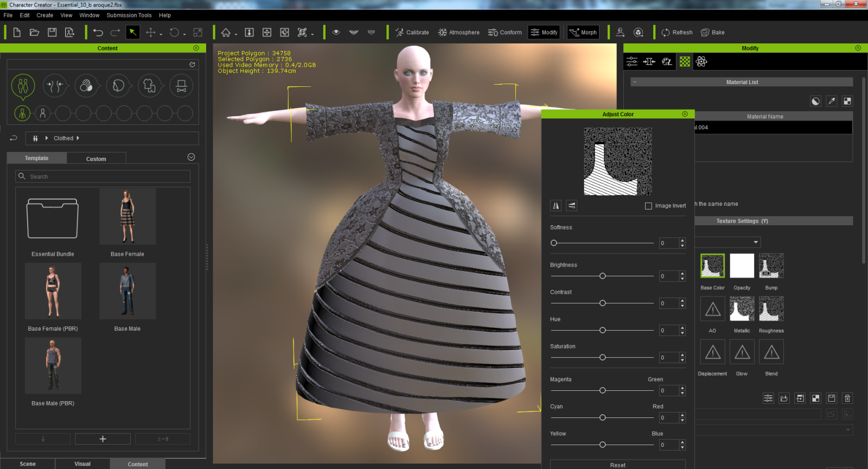Flip texture vertically in Adjust Color
868x469 pixels.
[x=572, y=205]
